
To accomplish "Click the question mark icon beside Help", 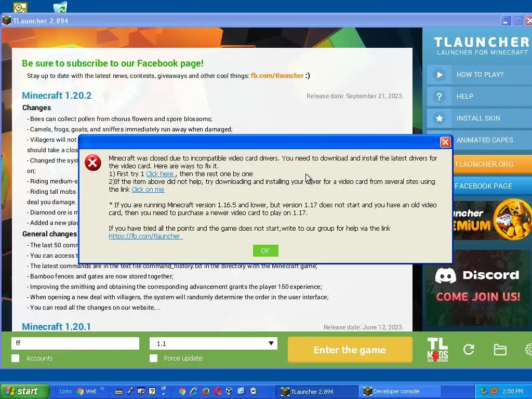I will [x=440, y=96].
